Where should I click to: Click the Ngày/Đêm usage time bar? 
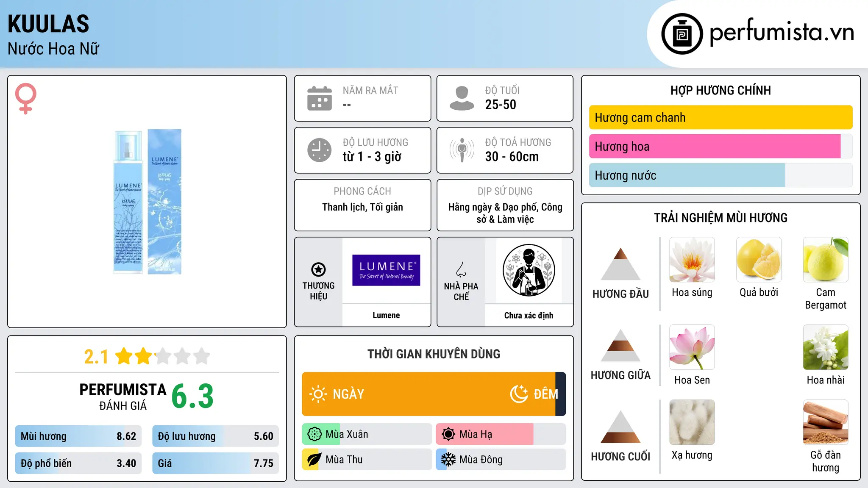click(x=434, y=394)
